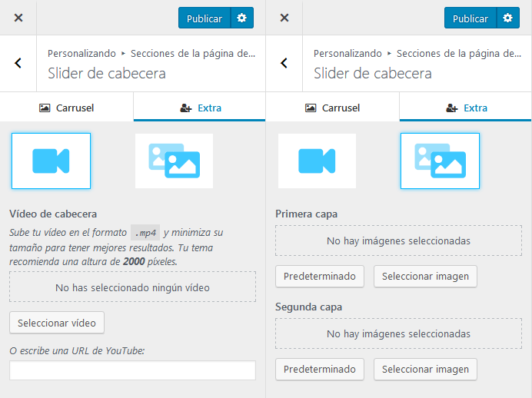Go back using left panel chevron
Screen dimensions: 532x398
click(18, 63)
